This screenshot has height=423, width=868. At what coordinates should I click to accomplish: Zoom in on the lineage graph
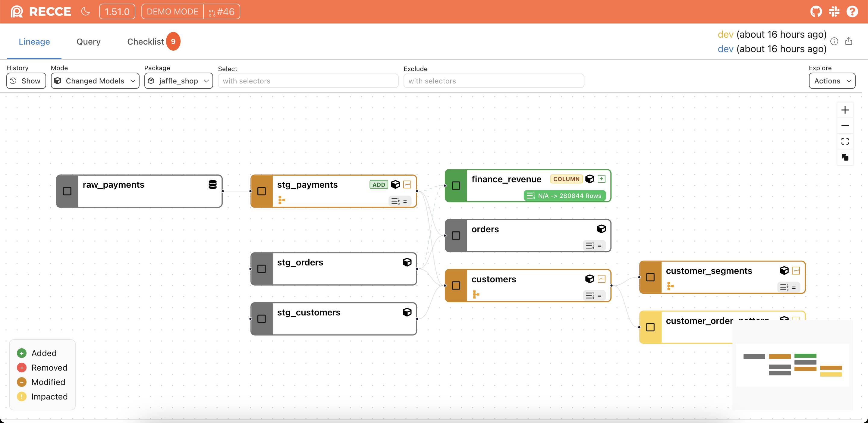845,110
